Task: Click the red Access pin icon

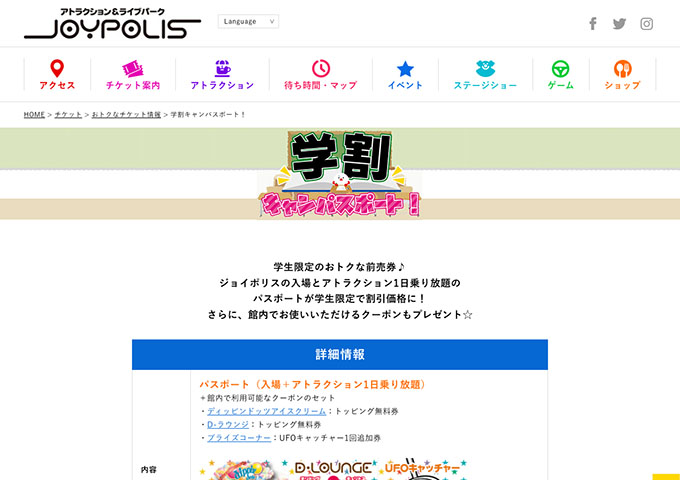Action: tap(57, 69)
